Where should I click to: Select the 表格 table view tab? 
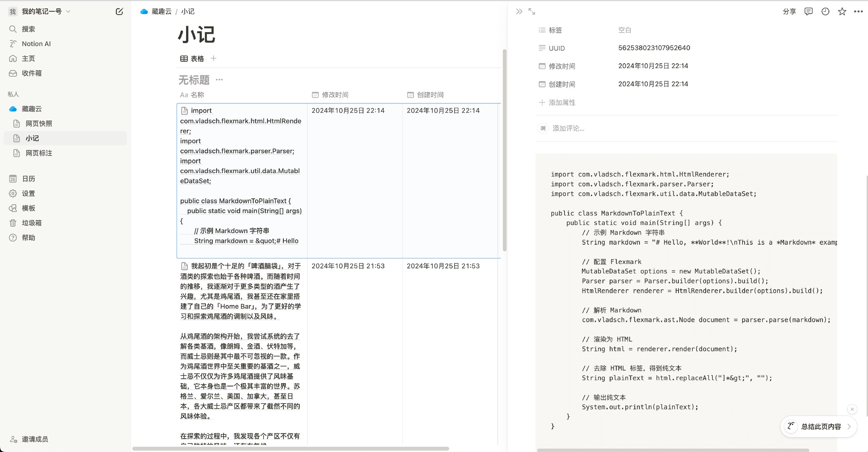click(x=192, y=59)
